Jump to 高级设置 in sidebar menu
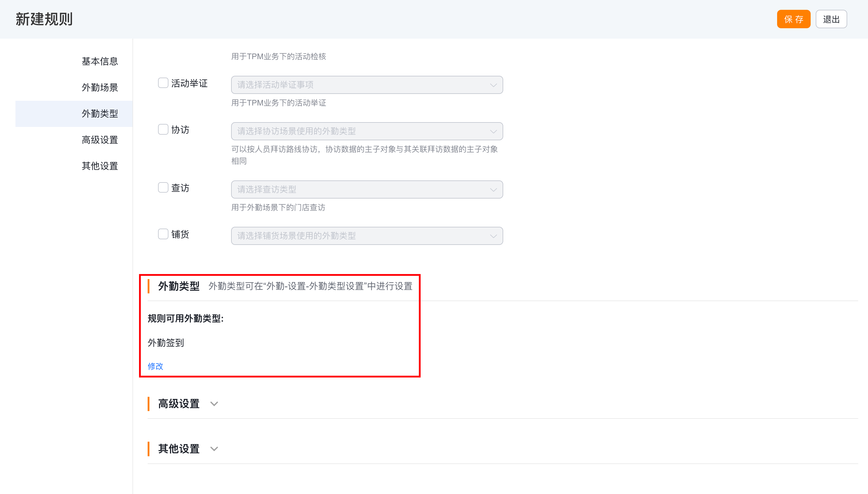Screen dimensions: 868x494 (100, 139)
